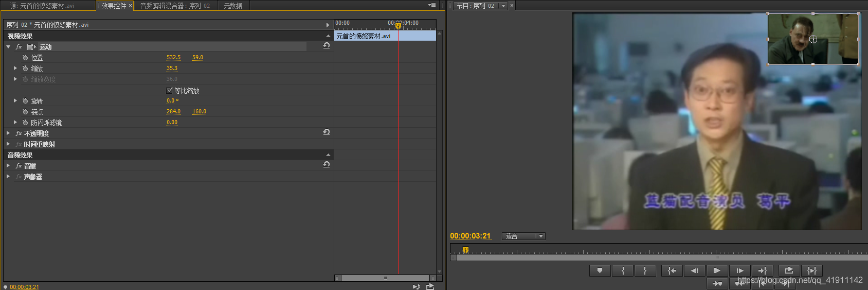Expand the 防闪烁滤镜 property
The height and width of the screenshot is (290, 868).
point(15,122)
